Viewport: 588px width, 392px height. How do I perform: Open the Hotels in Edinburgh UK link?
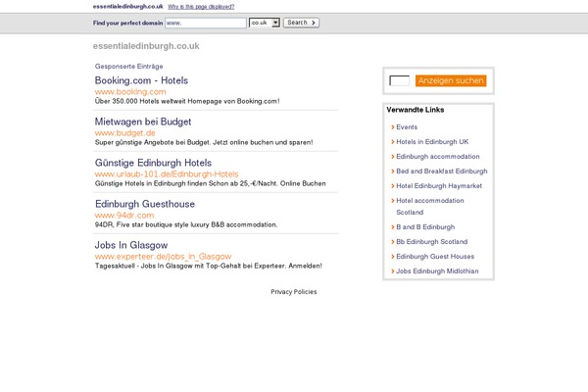point(432,142)
